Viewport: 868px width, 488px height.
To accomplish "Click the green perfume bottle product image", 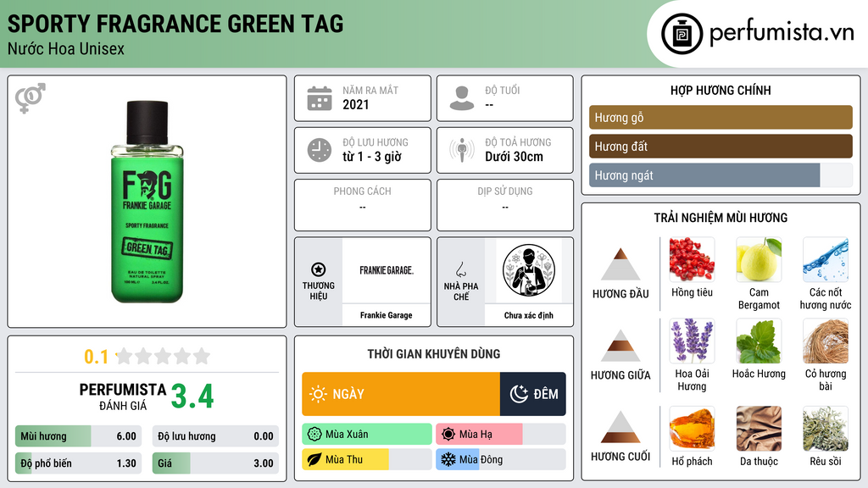I will coord(147,202).
